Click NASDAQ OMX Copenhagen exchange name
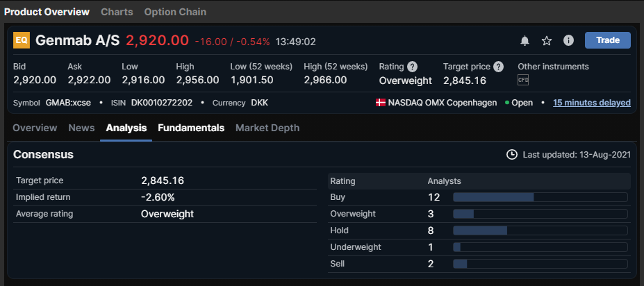This screenshot has width=644, height=286. click(x=443, y=103)
